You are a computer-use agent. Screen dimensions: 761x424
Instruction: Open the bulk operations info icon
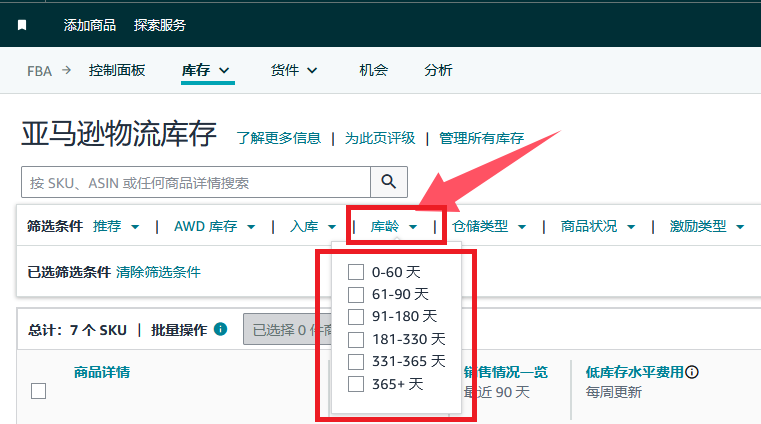pos(220,329)
